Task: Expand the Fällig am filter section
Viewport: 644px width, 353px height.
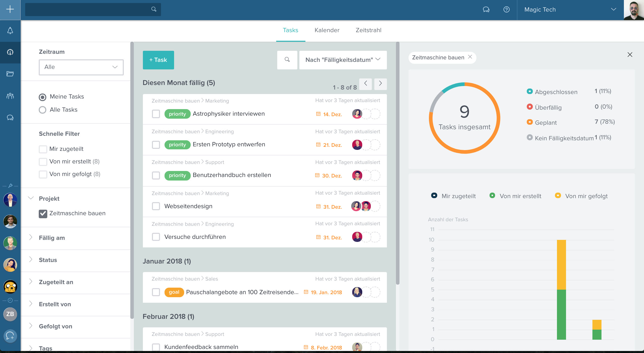Action: [x=52, y=238]
